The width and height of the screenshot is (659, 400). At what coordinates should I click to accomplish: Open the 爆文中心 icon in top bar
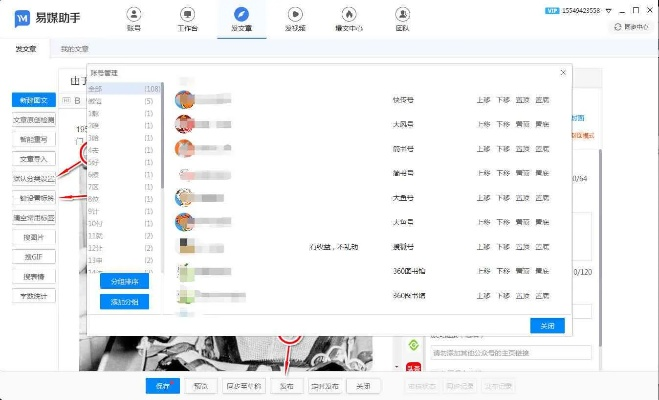pyautogui.click(x=349, y=18)
